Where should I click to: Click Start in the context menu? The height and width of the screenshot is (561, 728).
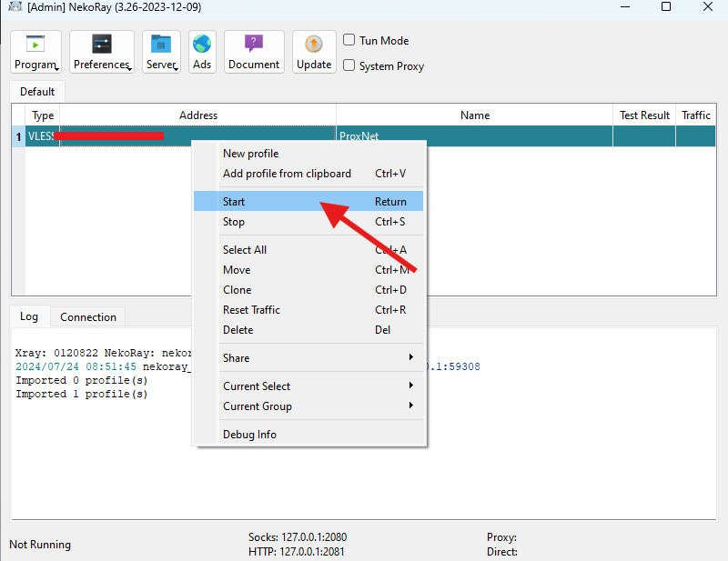tap(308, 201)
